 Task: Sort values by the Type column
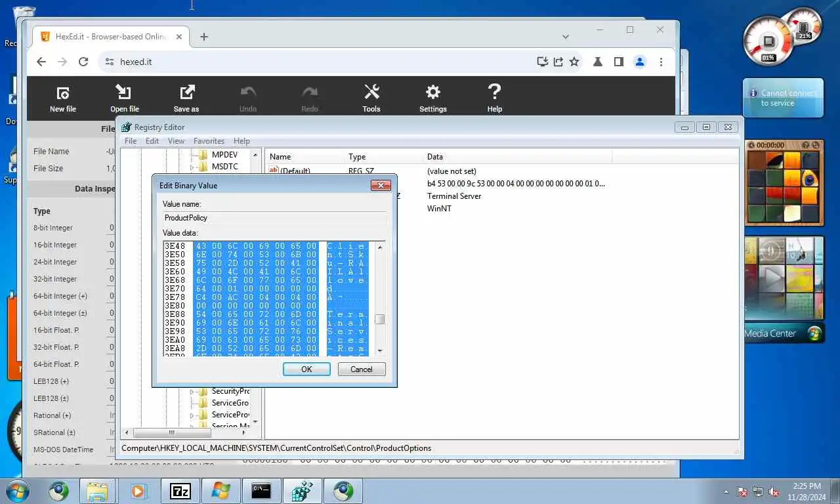coord(385,157)
